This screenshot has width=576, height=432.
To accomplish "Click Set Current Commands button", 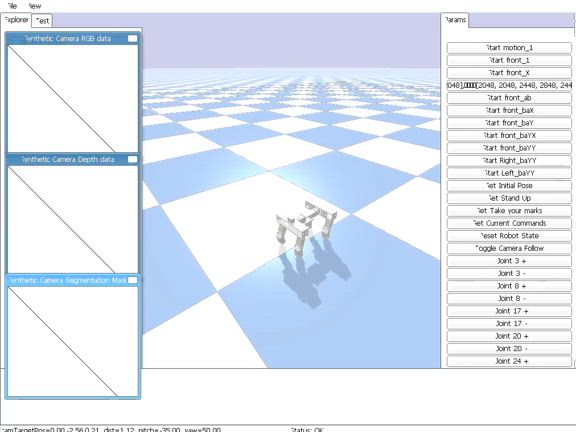I will click(509, 223).
